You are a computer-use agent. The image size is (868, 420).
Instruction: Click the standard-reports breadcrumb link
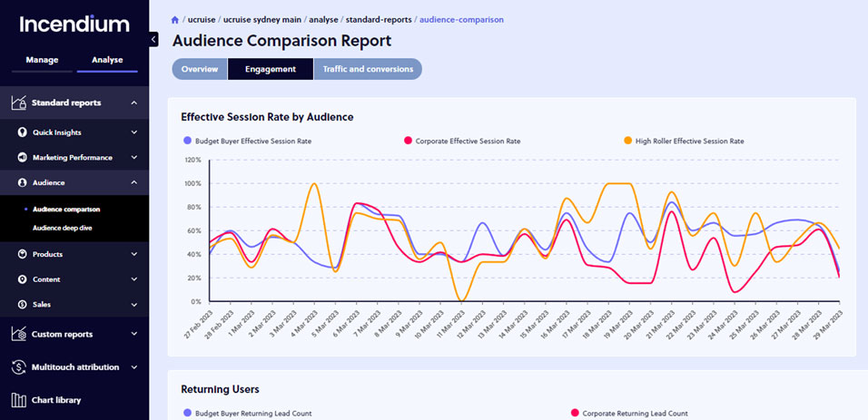[378, 19]
